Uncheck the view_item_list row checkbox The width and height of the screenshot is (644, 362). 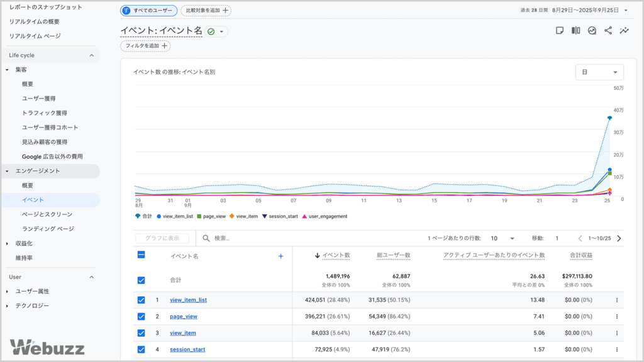tap(141, 300)
